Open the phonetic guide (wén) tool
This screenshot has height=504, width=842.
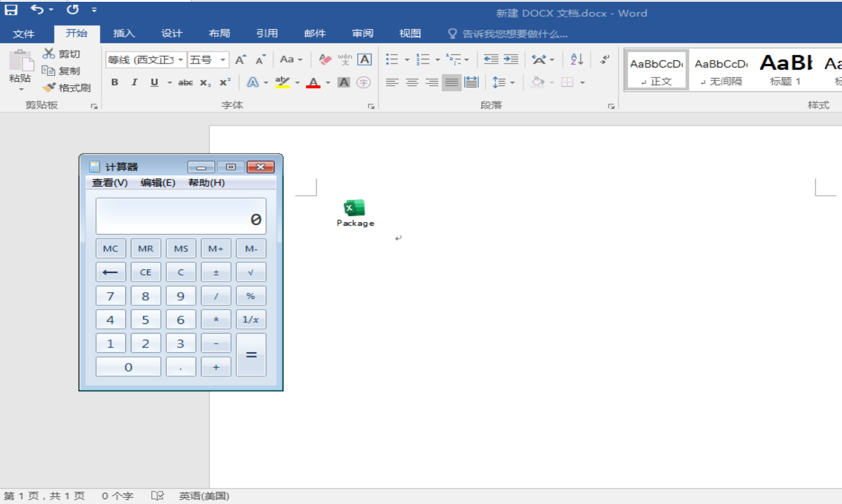(x=344, y=59)
